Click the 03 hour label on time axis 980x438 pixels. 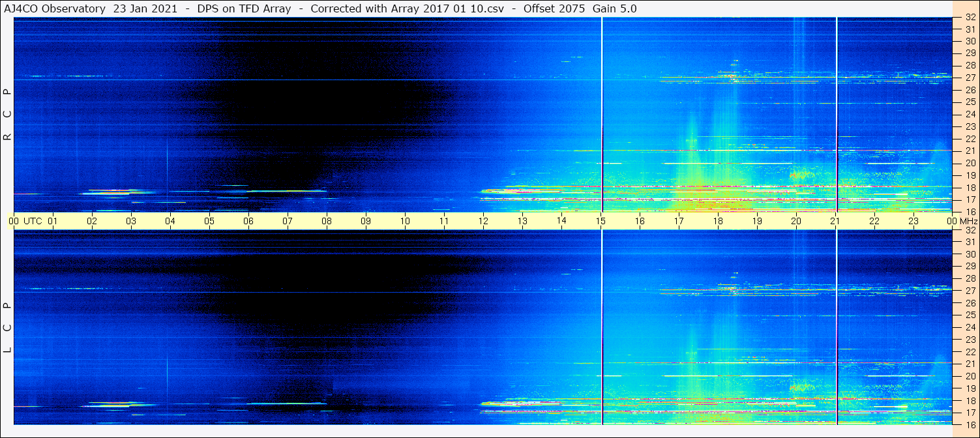[x=131, y=221]
